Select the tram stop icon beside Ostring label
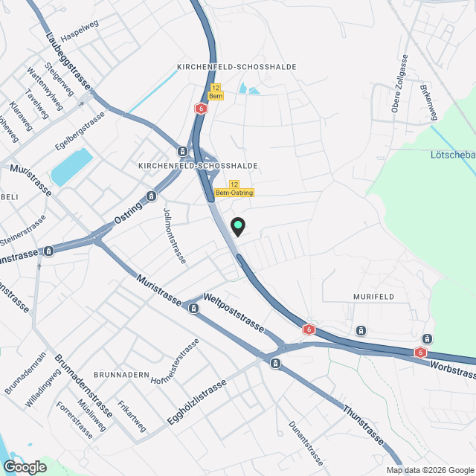 click(151, 196)
